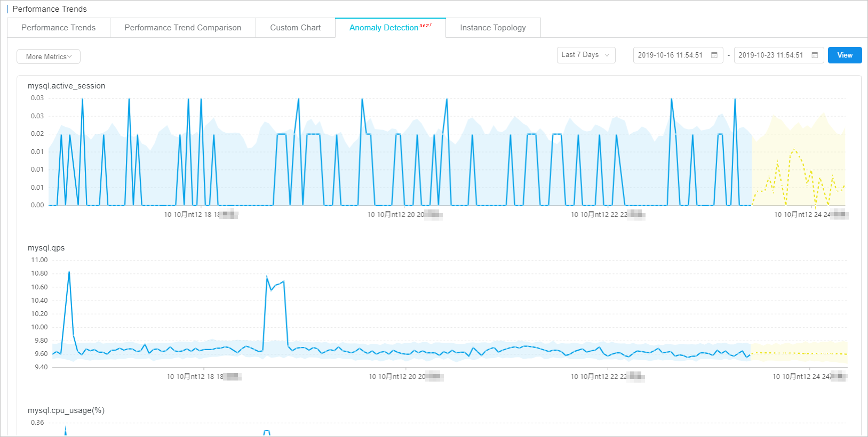The width and height of the screenshot is (868, 437).
Task: Open the start date calendar icon
Action: [714, 55]
